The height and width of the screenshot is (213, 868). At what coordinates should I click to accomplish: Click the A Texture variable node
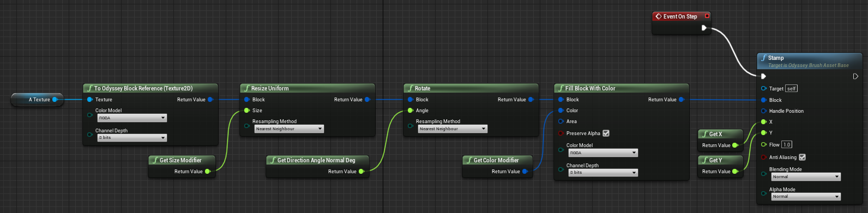[x=38, y=100]
